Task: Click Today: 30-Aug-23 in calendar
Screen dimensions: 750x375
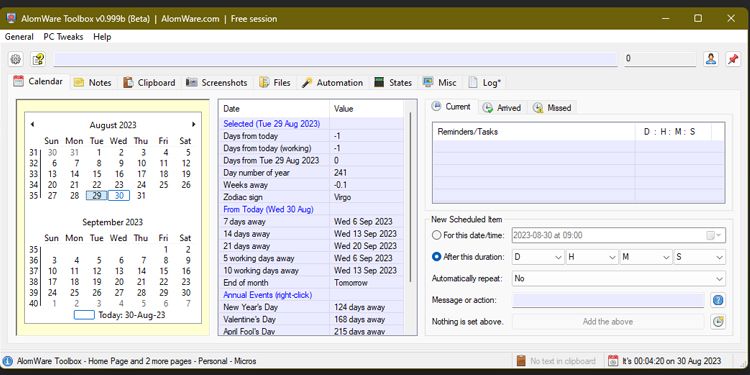Action: pos(120,315)
